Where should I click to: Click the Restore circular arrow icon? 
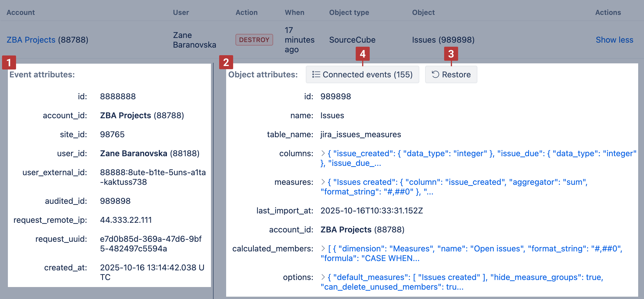click(x=435, y=74)
